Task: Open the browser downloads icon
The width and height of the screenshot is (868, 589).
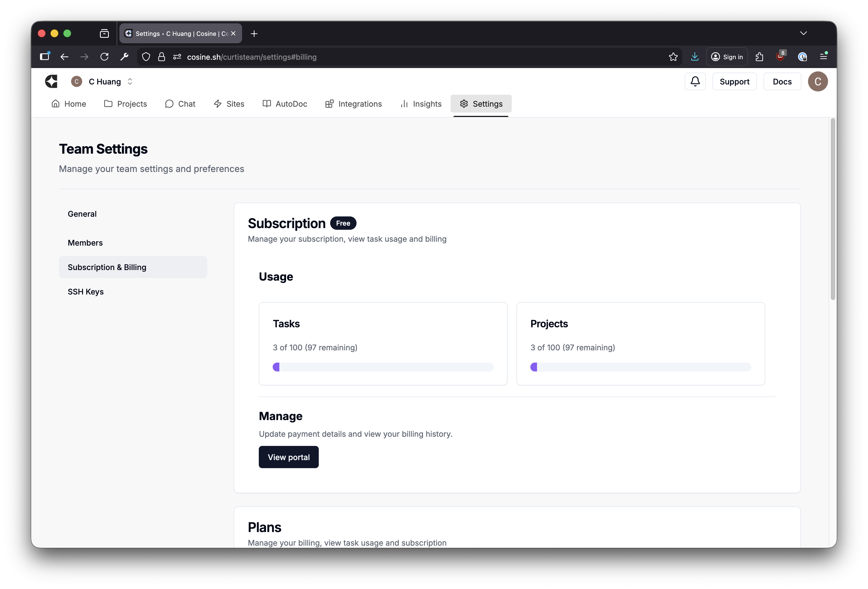Action: [694, 57]
